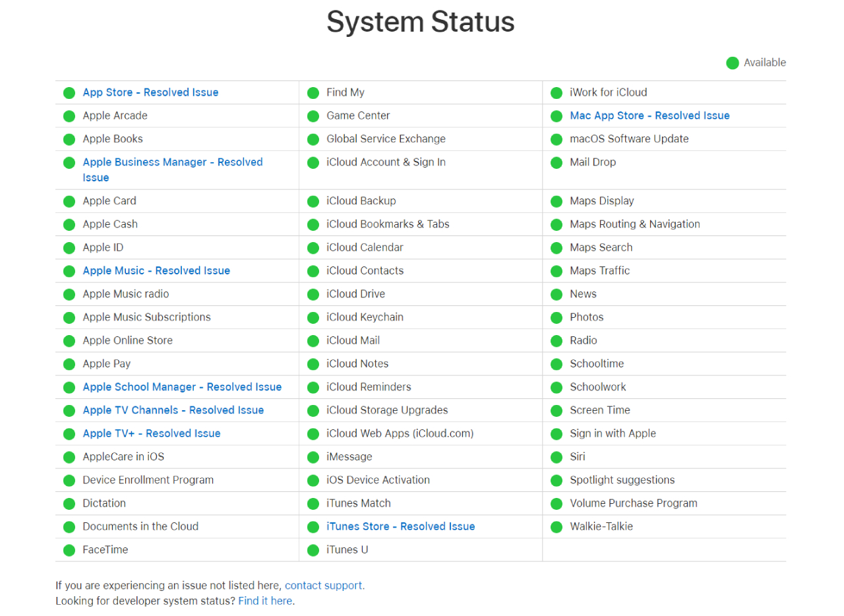This screenshot has width=844, height=616.
Task: Open Apple School Manager - Resolved Issue link
Action: (182, 386)
